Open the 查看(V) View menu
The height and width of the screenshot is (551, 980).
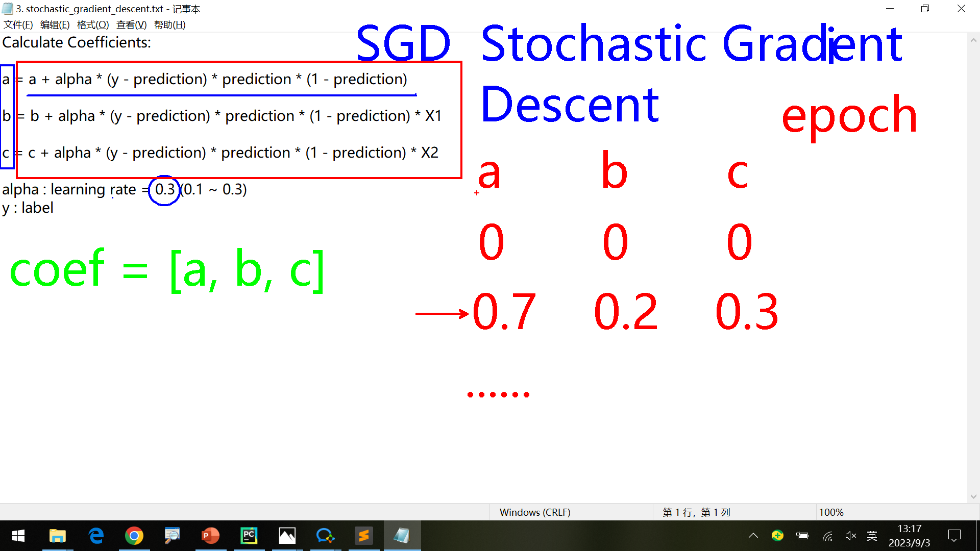(131, 24)
